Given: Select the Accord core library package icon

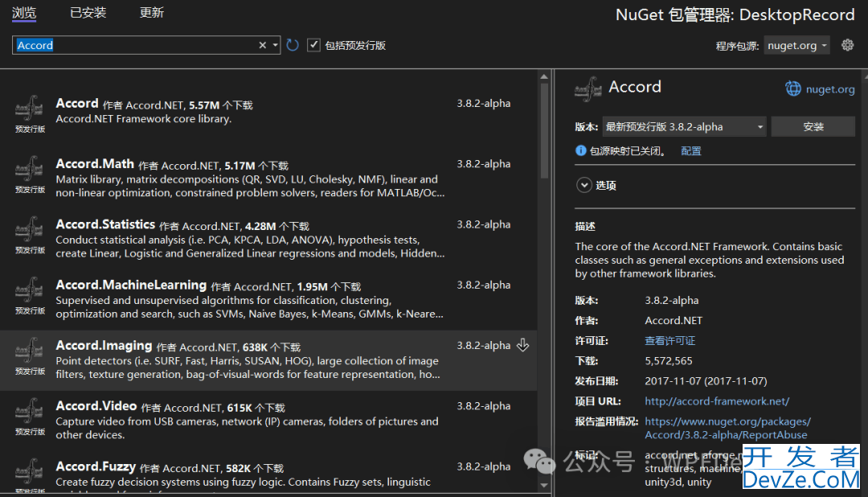Looking at the screenshot, I should click(x=30, y=109).
